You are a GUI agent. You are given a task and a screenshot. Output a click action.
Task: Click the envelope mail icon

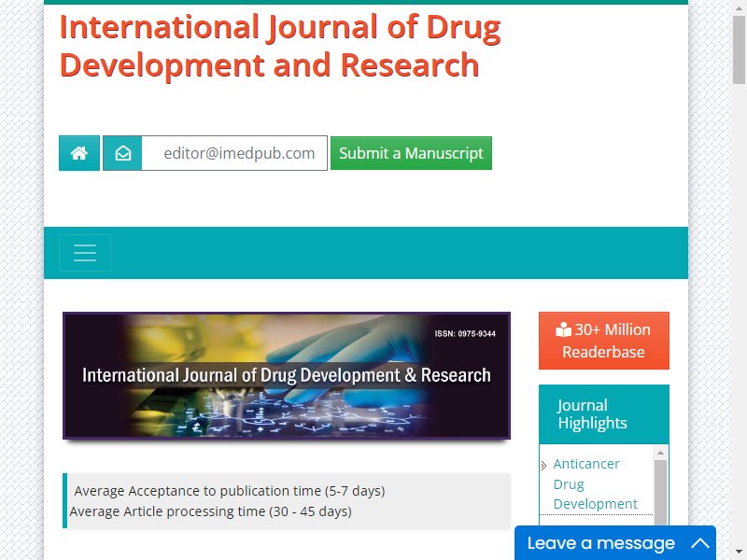point(123,153)
